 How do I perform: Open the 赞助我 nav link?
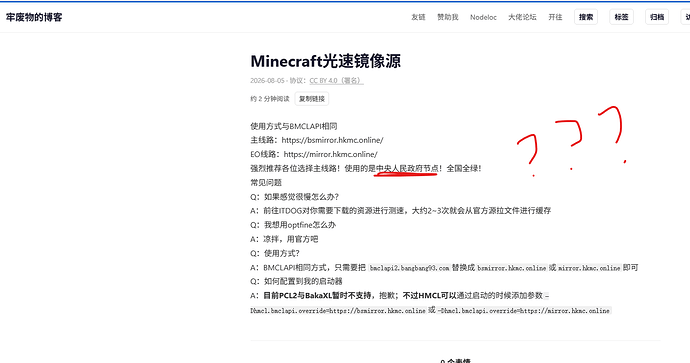pos(448,17)
